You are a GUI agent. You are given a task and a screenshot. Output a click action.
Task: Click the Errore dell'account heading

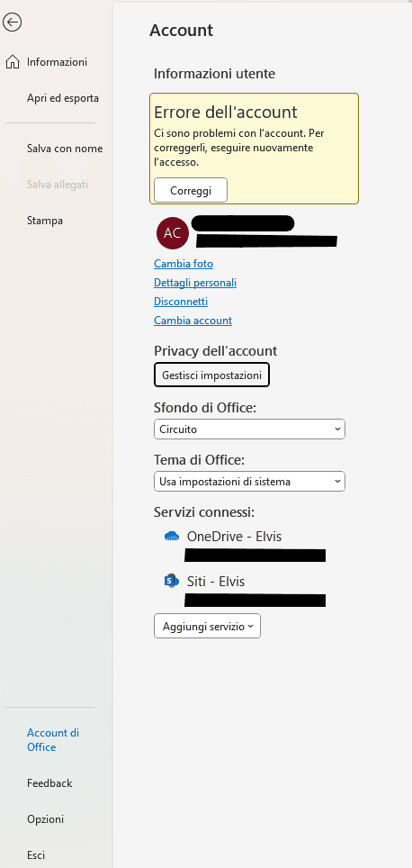coord(226,113)
